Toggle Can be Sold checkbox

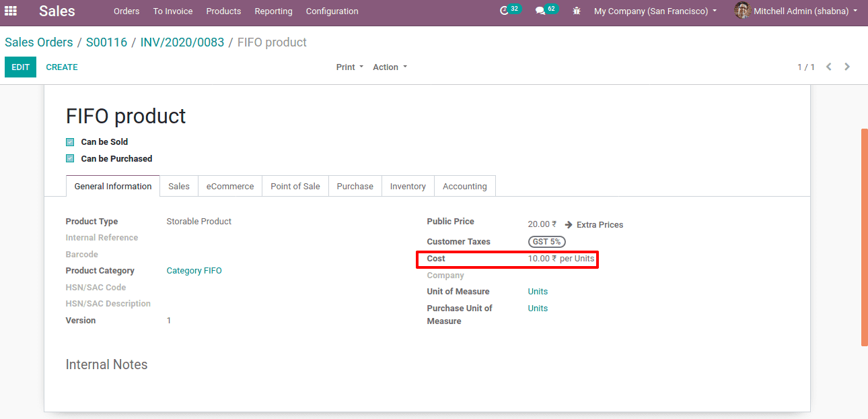point(70,142)
